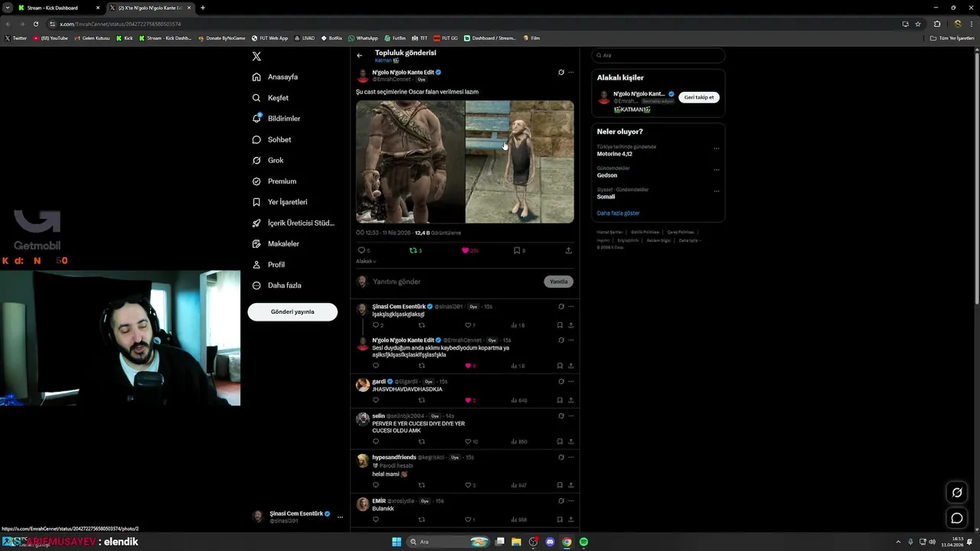Open Keşfet in sidebar
Viewport: 980px width, 551px height.
pyautogui.click(x=271, y=98)
